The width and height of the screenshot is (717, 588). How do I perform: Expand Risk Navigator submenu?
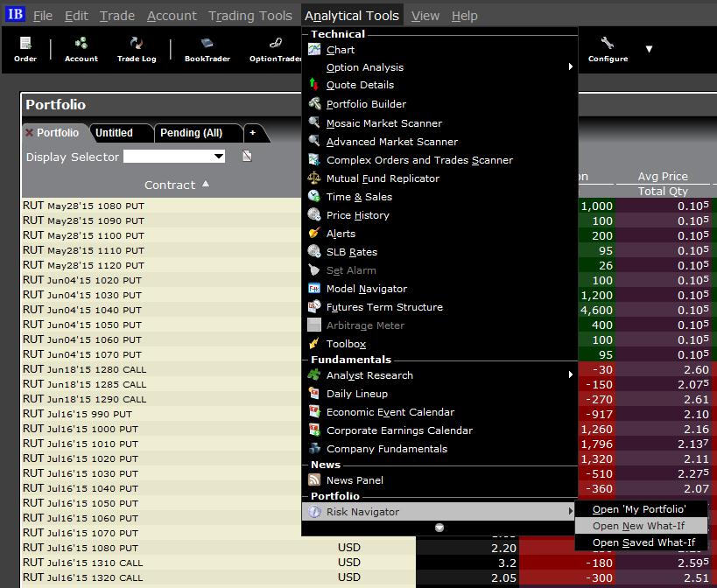[x=570, y=511]
